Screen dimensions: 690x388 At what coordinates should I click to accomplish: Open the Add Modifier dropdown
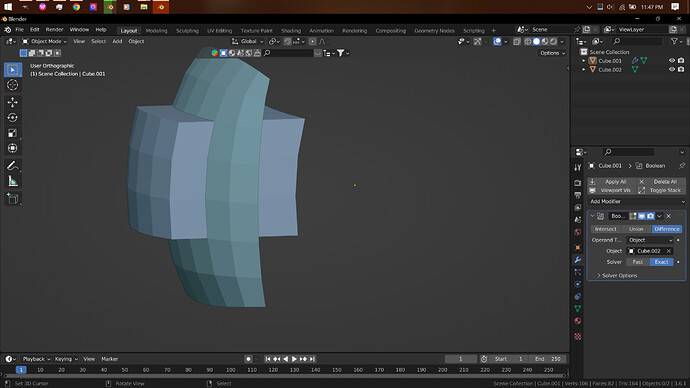(636, 201)
